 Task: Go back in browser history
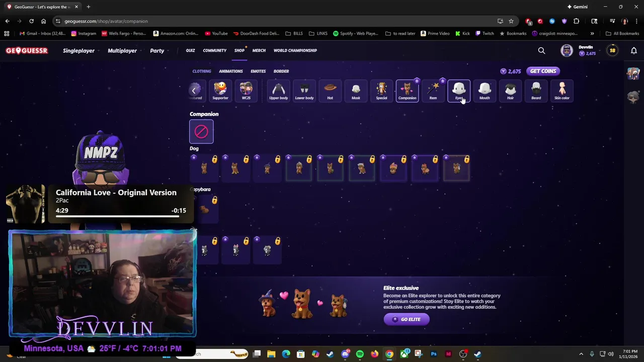click(x=7, y=21)
